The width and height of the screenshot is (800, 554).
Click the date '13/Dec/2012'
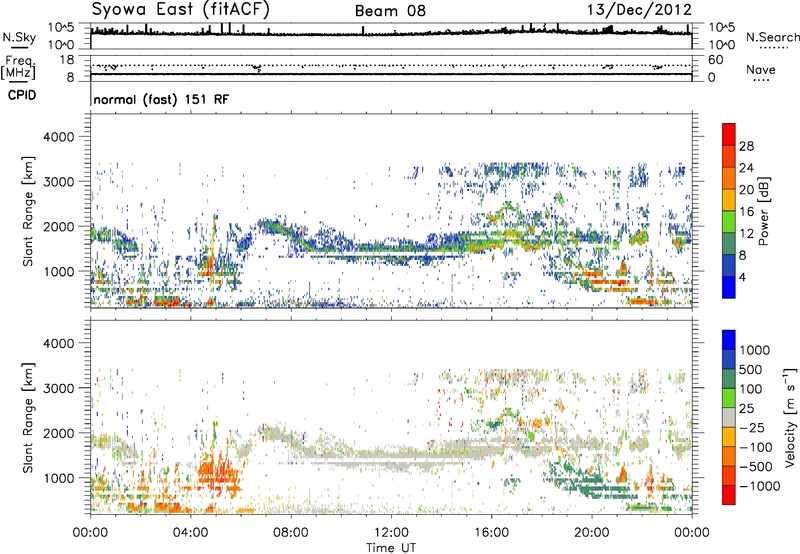coord(639,10)
